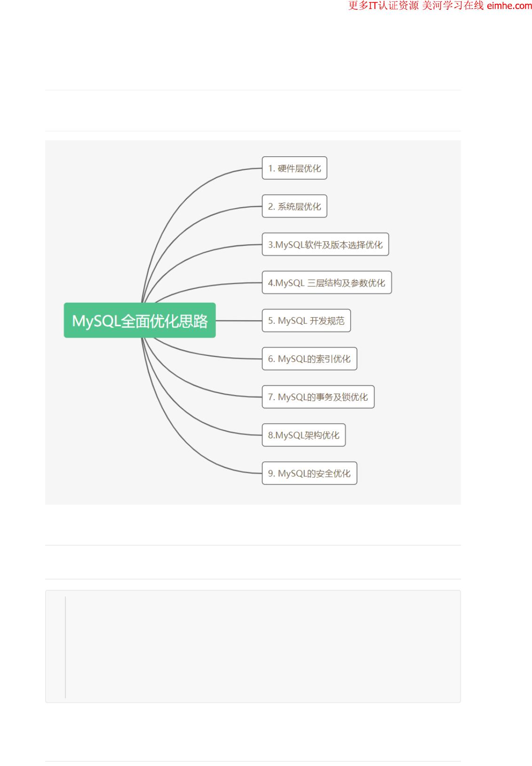Click the 3.MySQL软件及版本选择优化 node
532x766 pixels.
tap(326, 244)
